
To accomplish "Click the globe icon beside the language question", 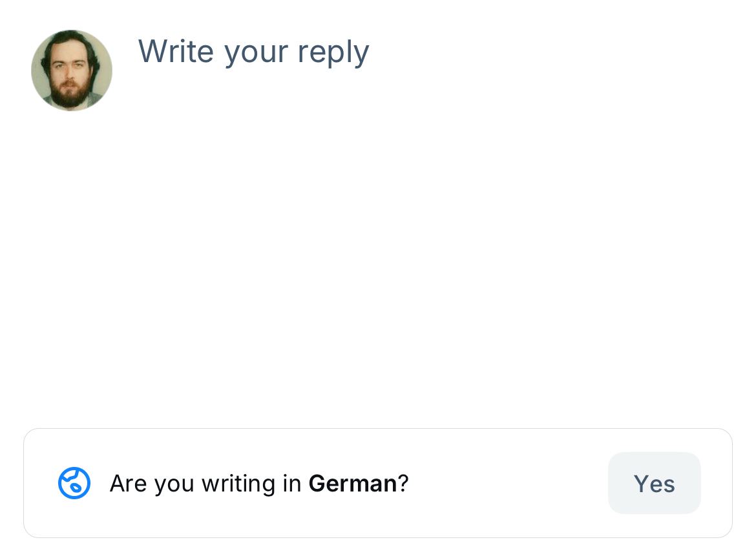I will click(74, 483).
